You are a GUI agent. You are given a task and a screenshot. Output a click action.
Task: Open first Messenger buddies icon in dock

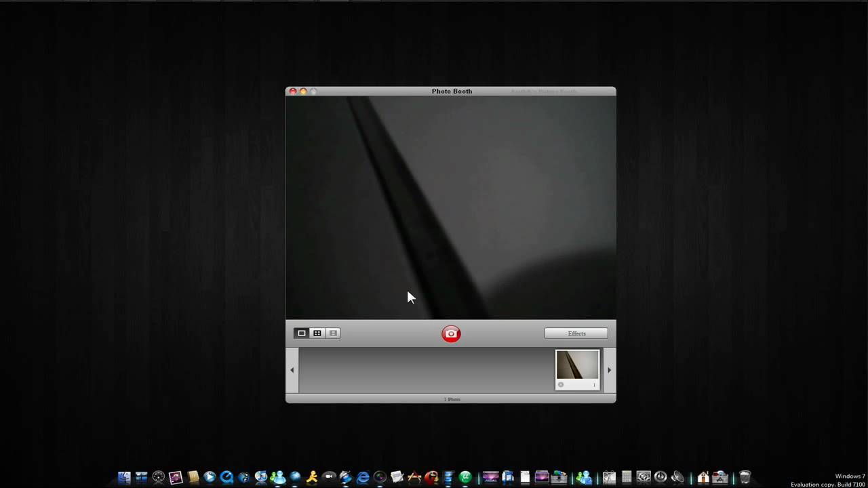coord(278,477)
